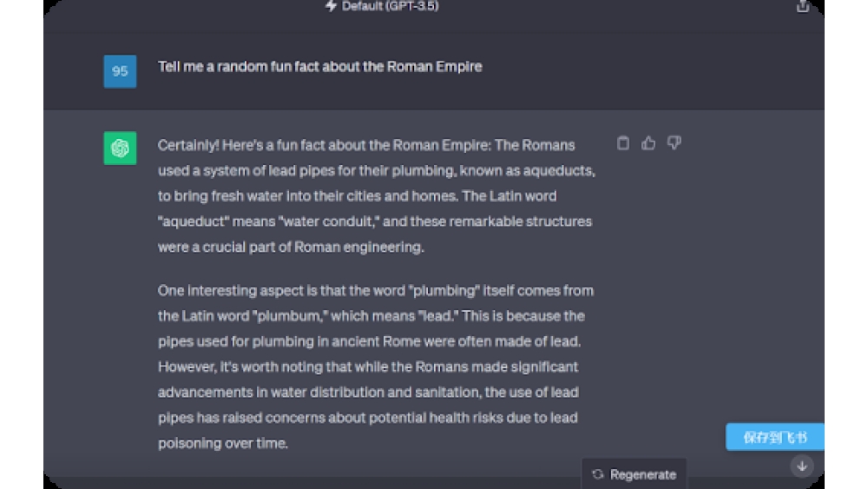This screenshot has height=489, width=868.
Task: Click the thumbs up icon on the response
Action: [x=648, y=143]
